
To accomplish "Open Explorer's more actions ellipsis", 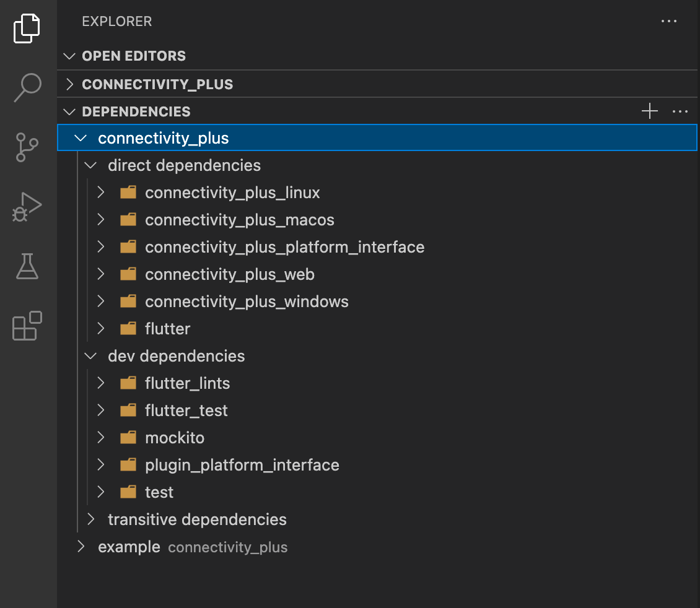I will click(669, 21).
